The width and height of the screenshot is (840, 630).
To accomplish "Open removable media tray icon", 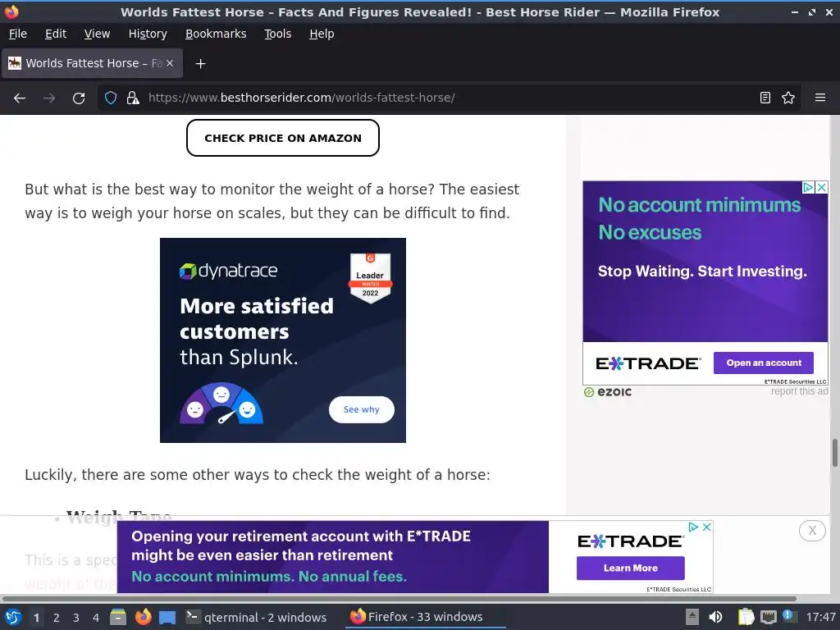I will (x=692, y=617).
